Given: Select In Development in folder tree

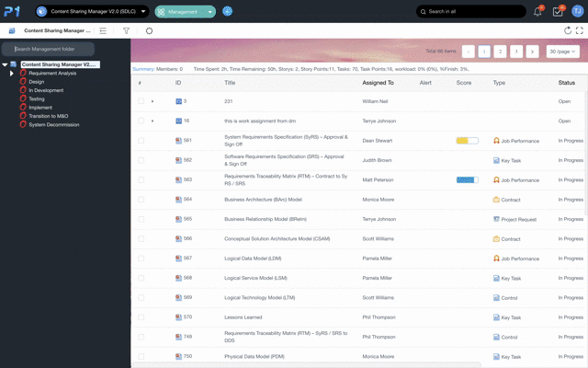Looking at the screenshot, I should pyautogui.click(x=46, y=90).
